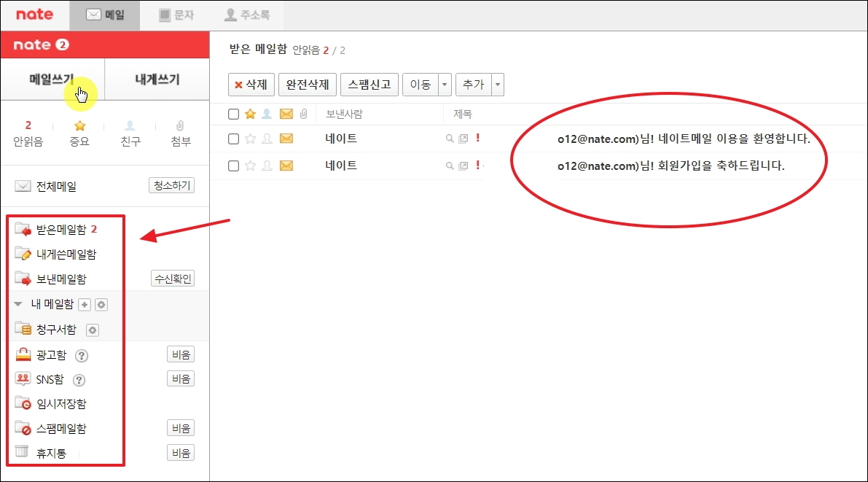Open the 주소록 tab
The image size is (868, 482).
tap(246, 15)
